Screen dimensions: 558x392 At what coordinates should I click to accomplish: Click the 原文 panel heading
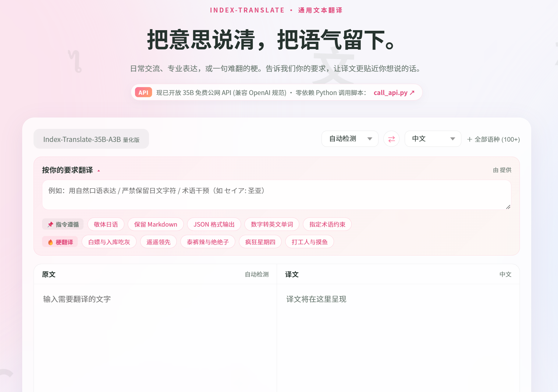pos(49,274)
